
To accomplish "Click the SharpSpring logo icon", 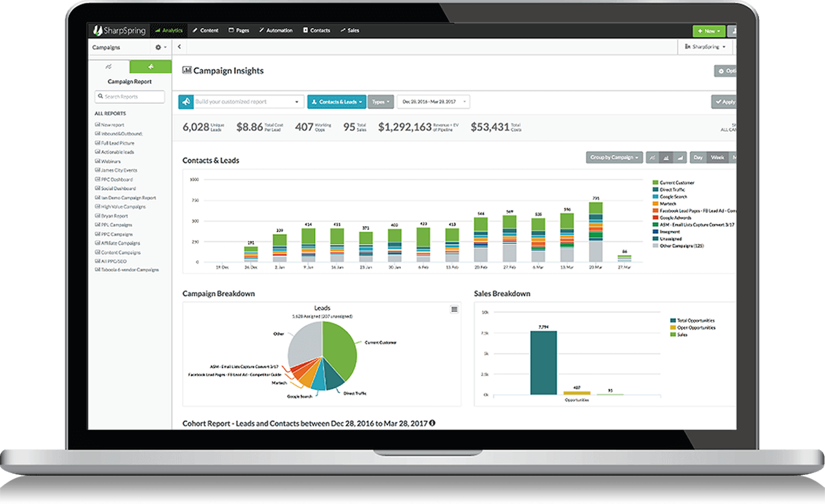I will pyautogui.click(x=98, y=30).
